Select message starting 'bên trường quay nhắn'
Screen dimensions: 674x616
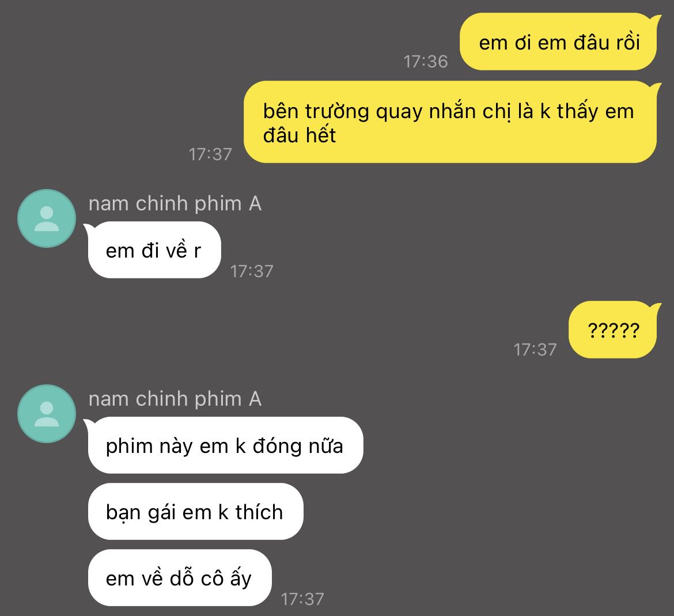pyautogui.click(x=451, y=122)
